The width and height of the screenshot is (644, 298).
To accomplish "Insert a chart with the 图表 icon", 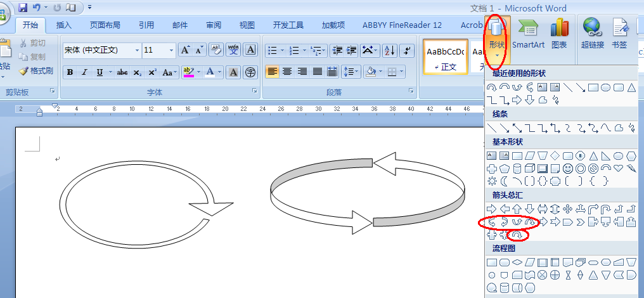I will [559, 34].
